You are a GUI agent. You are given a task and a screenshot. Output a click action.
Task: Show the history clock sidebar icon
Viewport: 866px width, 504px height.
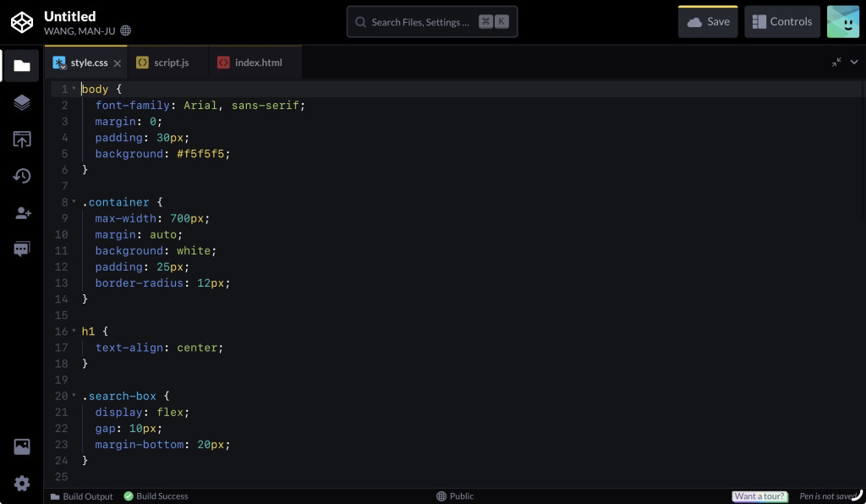pos(22,176)
